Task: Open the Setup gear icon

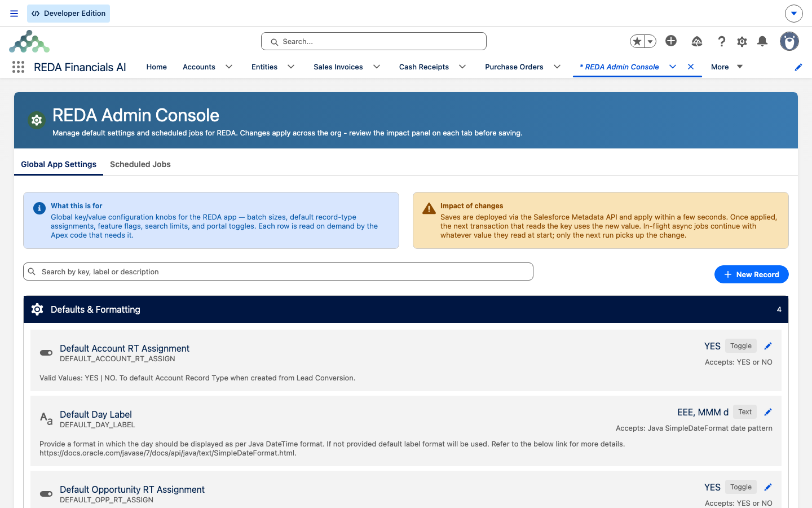Action: tap(742, 41)
